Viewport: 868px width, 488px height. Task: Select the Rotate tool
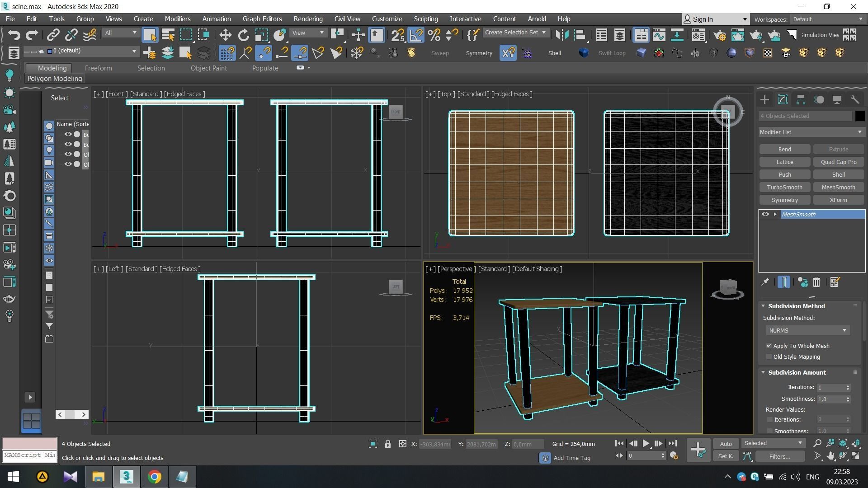243,35
